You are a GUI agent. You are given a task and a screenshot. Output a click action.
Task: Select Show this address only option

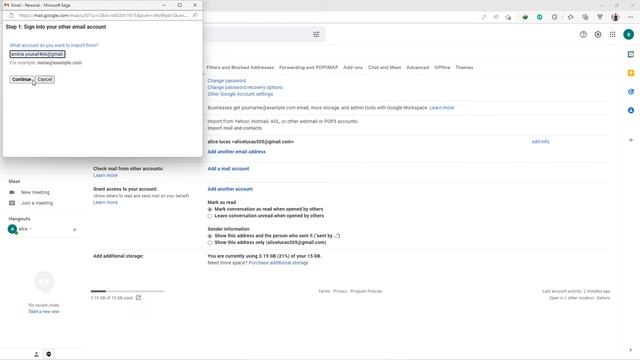210,242
